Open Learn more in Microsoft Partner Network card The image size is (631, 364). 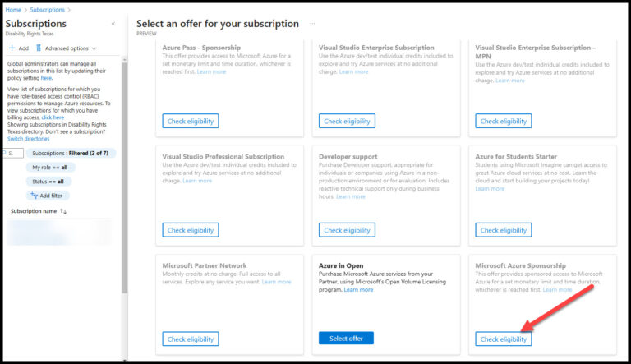276,282
